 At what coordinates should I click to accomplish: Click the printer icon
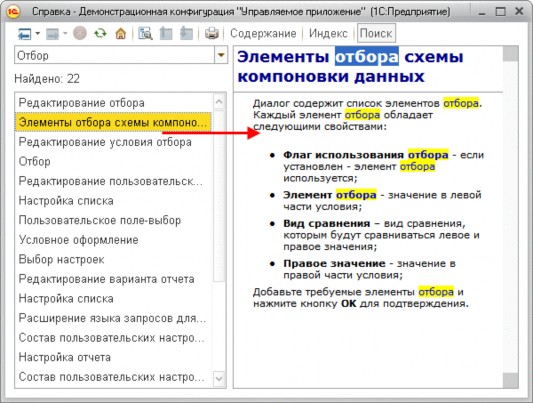212,33
